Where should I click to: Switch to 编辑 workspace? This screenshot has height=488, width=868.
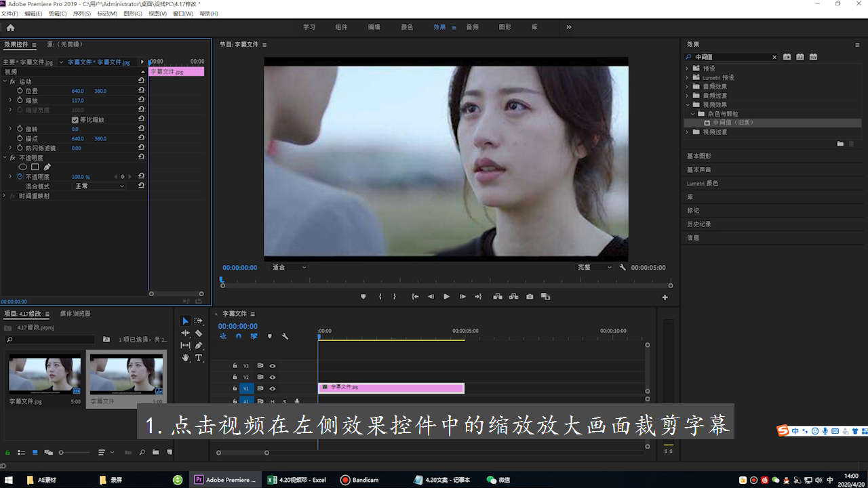click(374, 27)
